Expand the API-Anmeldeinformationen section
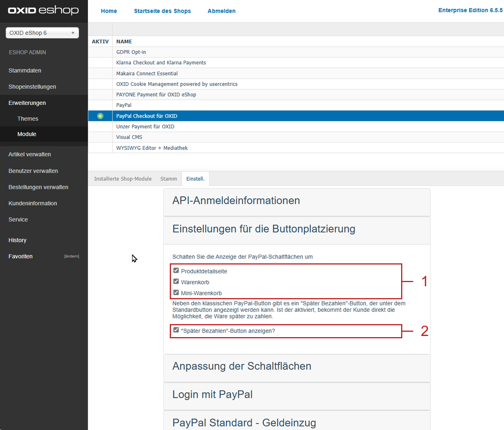504x430 pixels. [x=236, y=200]
